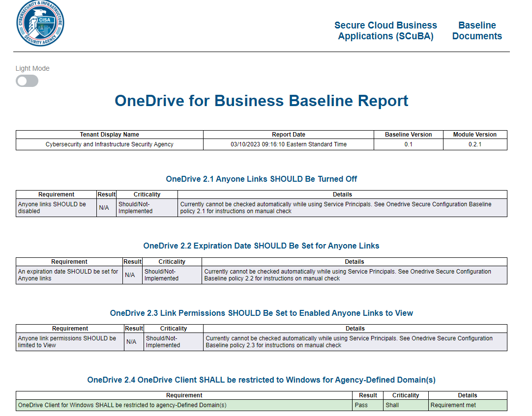532x416 pixels.
Task: Click the Baseline Version 0.1 cell
Action: pos(408,144)
